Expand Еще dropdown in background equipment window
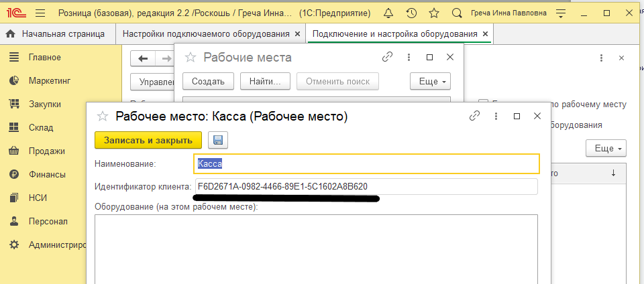 [606, 148]
